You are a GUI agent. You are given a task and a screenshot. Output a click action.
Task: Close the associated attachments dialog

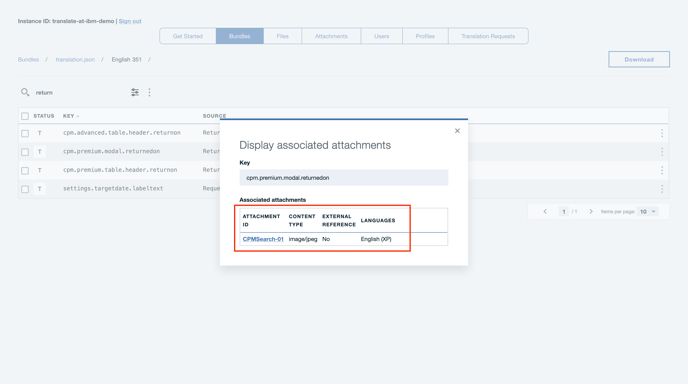(x=457, y=131)
